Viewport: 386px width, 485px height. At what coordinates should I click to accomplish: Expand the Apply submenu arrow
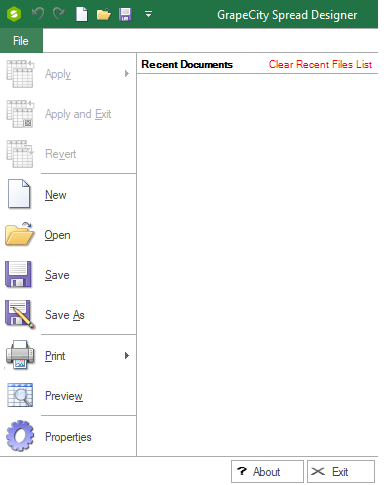click(x=127, y=73)
